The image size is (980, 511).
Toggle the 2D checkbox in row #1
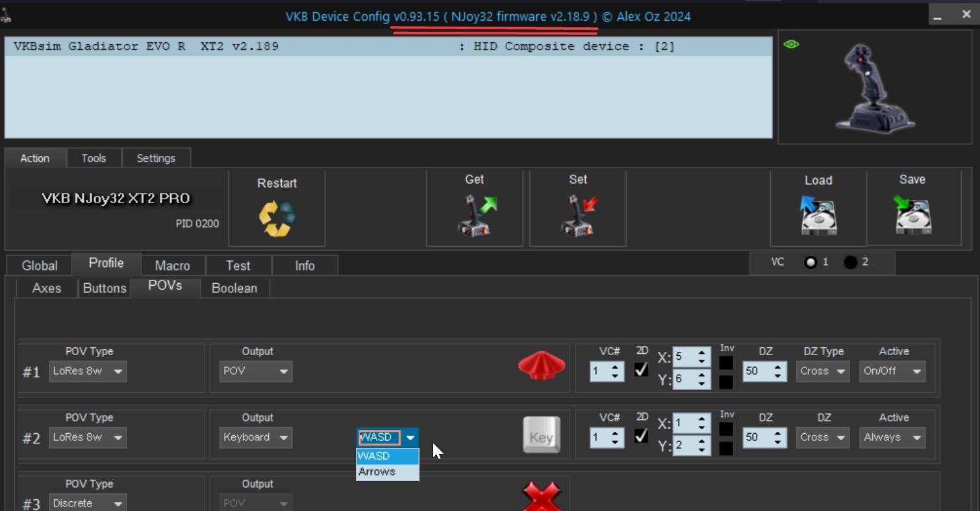tap(641, 369)
